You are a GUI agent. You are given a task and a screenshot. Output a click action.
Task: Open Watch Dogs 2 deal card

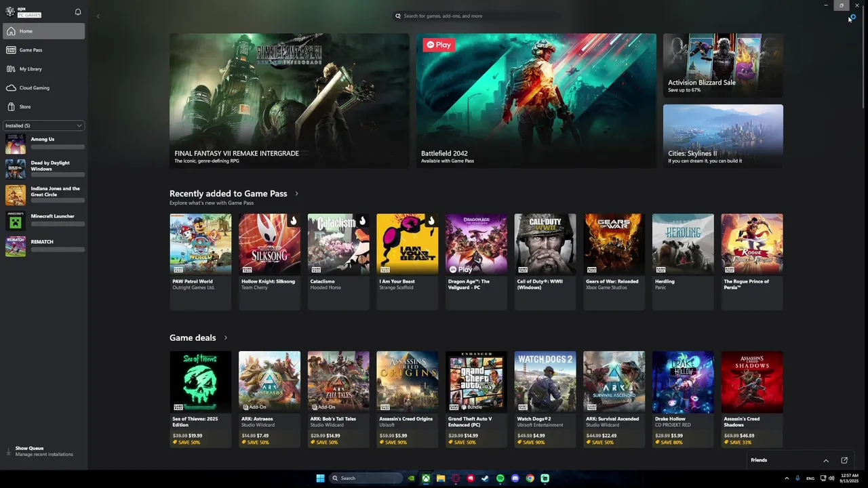click(x=545, y=399)
